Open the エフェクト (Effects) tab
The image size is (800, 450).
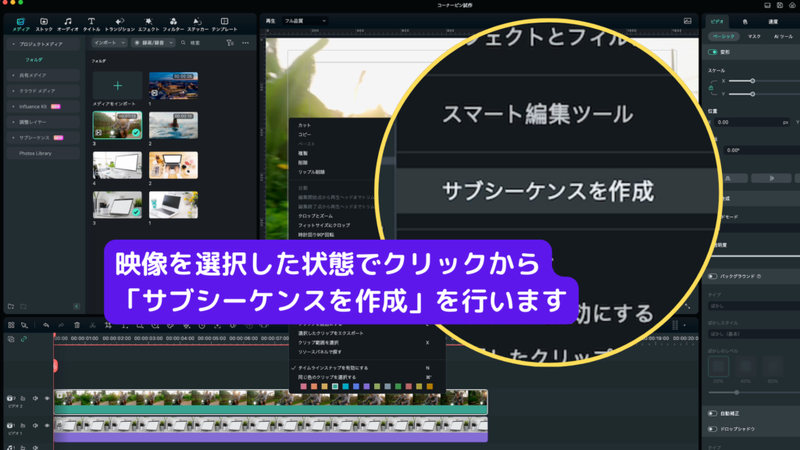[148, 24]
